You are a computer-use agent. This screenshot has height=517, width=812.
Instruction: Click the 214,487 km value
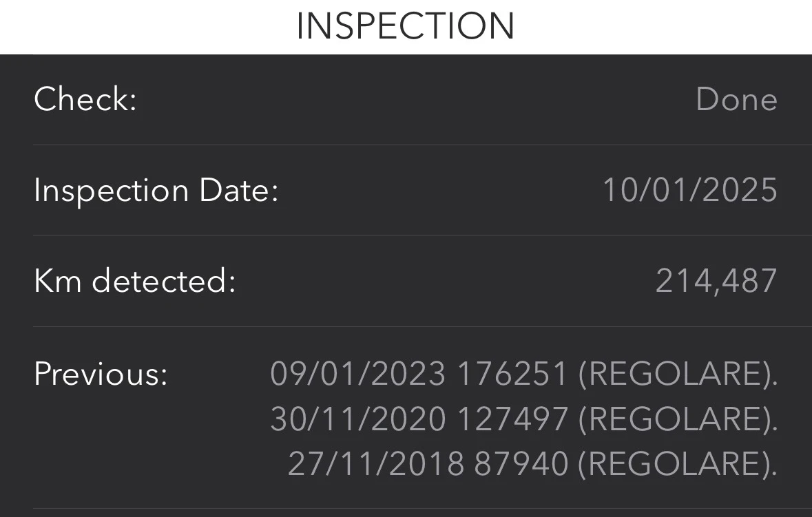click(716, 282)
